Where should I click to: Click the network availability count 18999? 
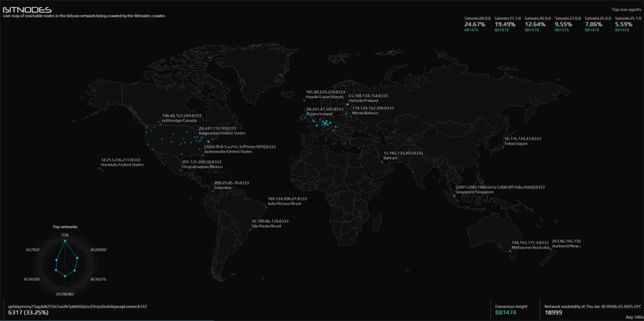553,313
